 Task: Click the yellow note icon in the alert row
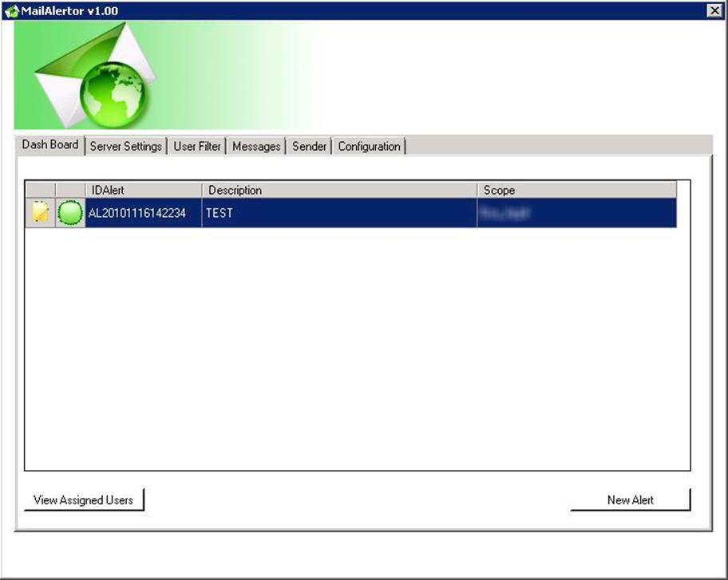point(40,213)
